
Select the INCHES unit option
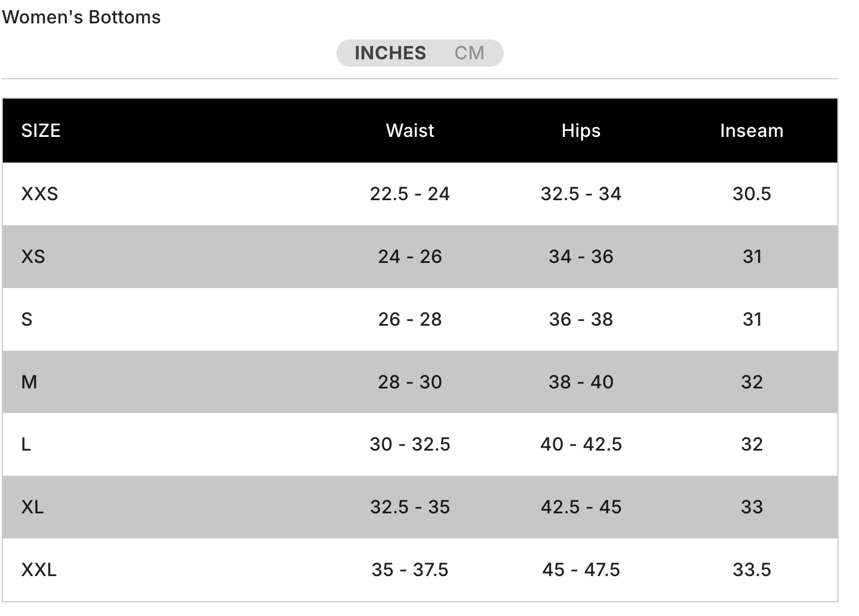[x=390, y=53]
